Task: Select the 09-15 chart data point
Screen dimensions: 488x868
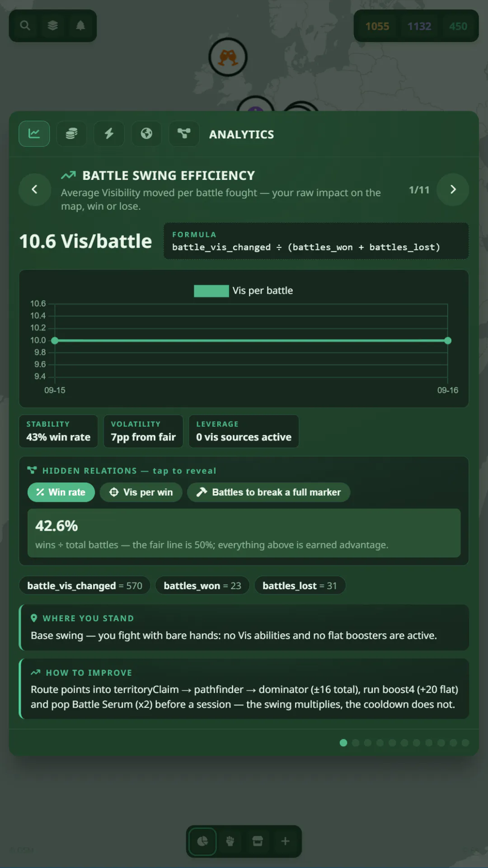Action: (x=55, y=340)
